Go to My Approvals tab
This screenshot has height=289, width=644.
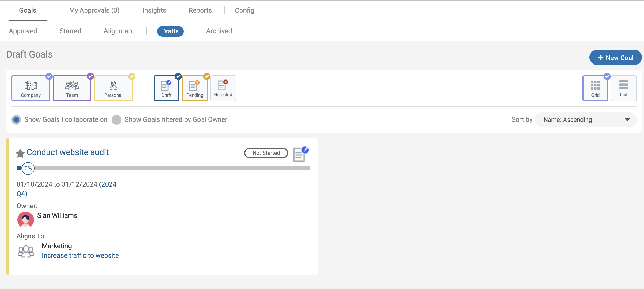(94, 10)
